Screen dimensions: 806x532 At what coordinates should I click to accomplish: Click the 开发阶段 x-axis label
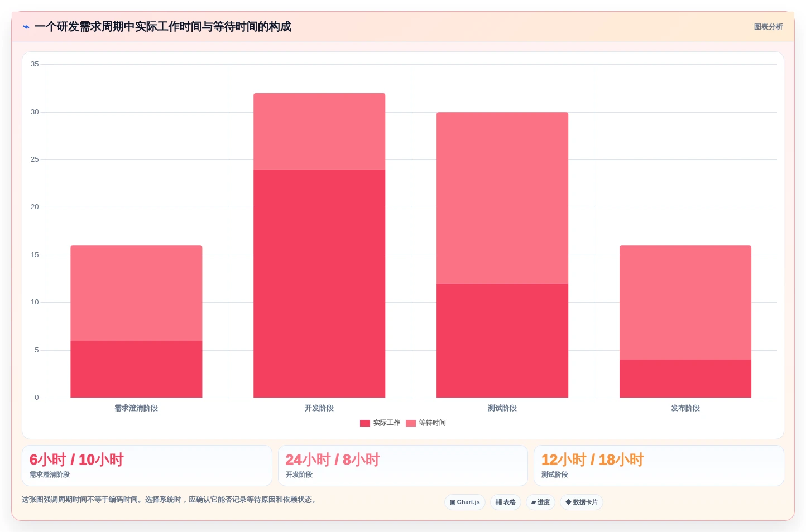[x=319, y=408]
